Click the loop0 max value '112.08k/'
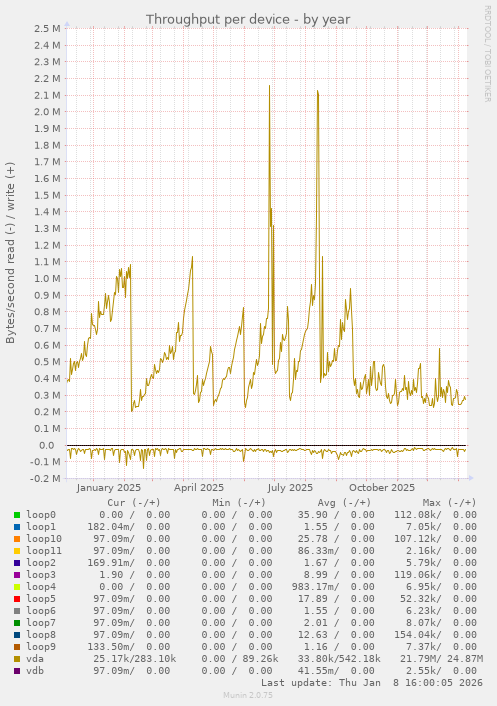Screen dimensions: 497x706 tap(418, 515)
